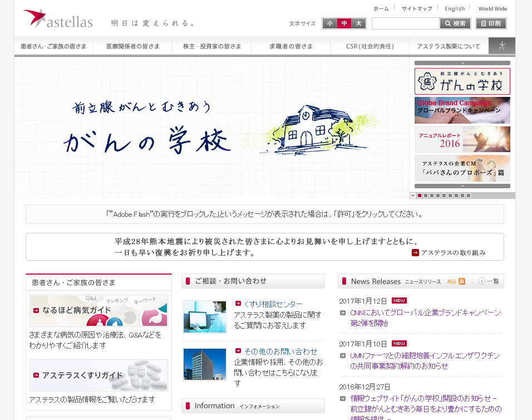Click arrow icon beside 情報ウェブサイト news item
Viewport: 532px width, 420px height.
click(x=343, y=398)
